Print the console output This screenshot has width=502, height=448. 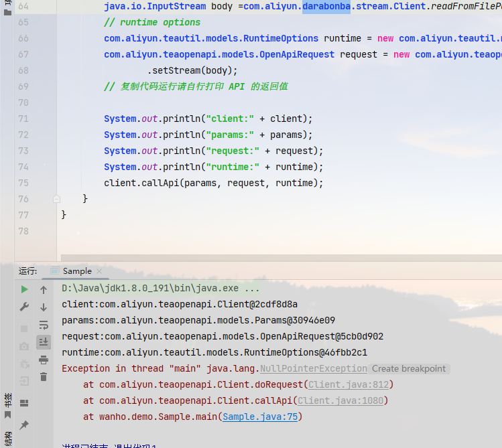point(44,360)
